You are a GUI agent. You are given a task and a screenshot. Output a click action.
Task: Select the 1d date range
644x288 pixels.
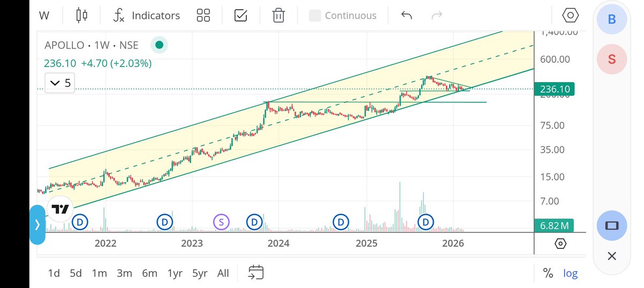(54, 273)
